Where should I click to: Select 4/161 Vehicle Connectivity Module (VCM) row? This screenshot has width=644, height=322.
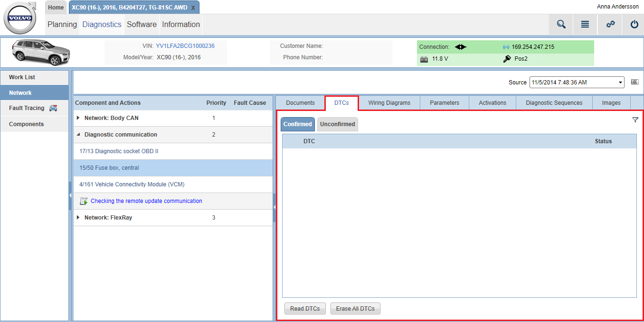click(x=173, y=184)
